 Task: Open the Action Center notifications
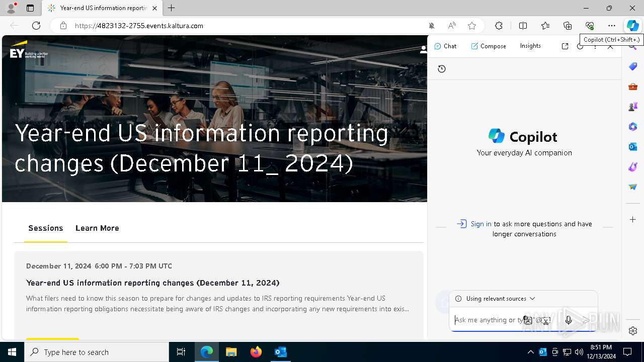click(627, 352)
